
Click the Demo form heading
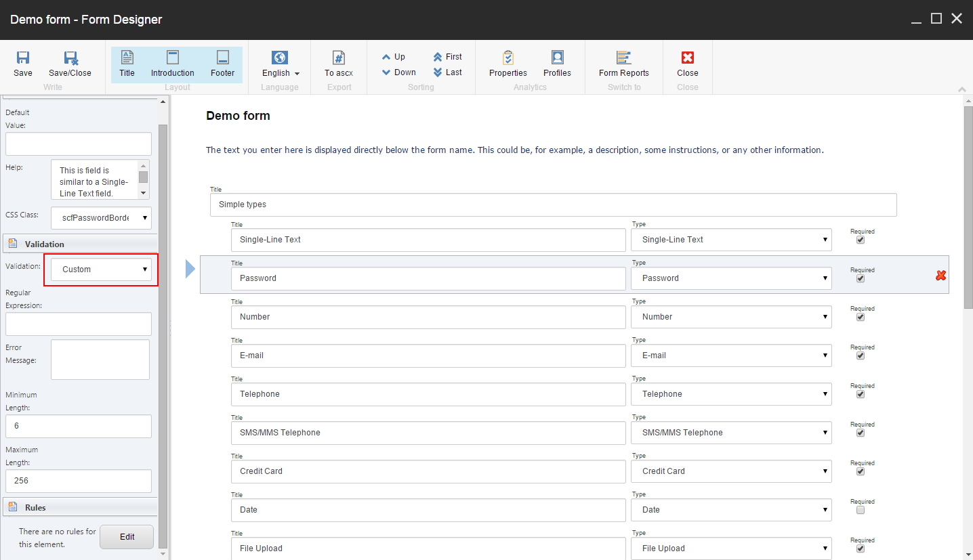(x=238, y=116)
